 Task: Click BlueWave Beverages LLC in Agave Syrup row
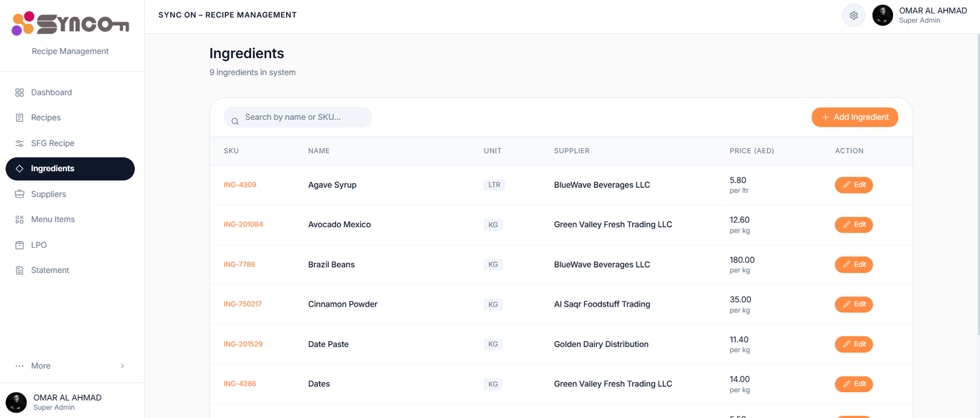tap(602, 185)
